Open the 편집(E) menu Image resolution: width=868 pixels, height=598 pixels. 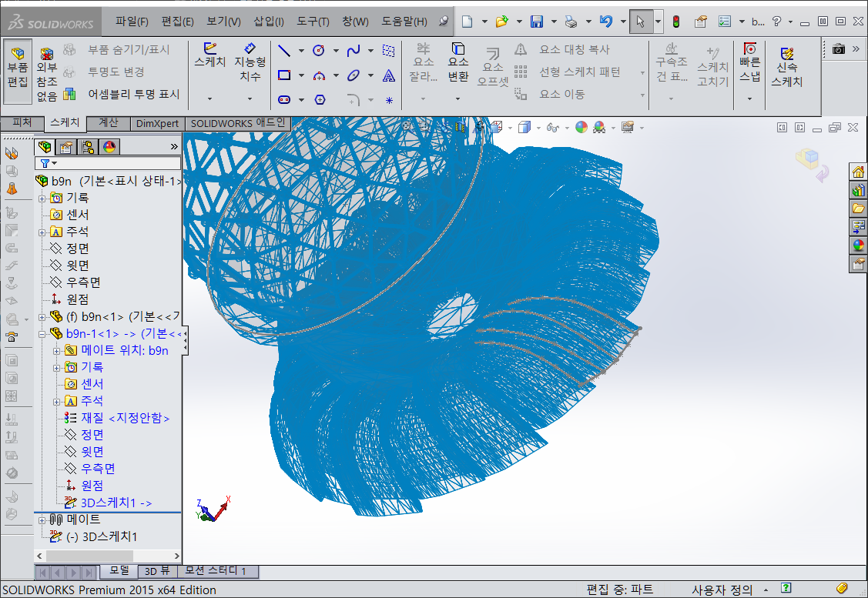(177, 22)
